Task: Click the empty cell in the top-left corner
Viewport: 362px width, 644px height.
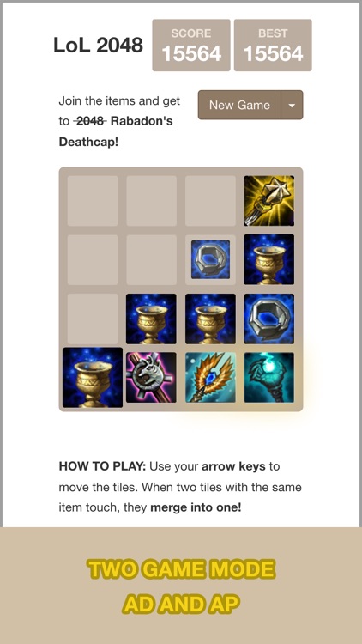Action: tap(93, 201)
